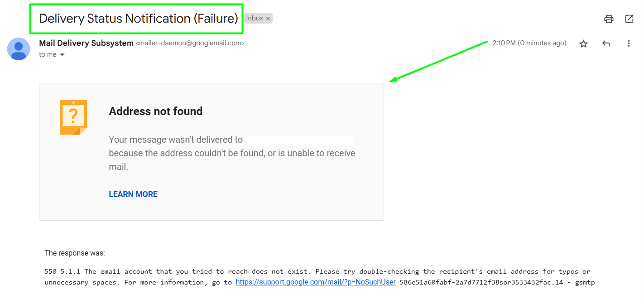Open the more options three-dot menu
644x304 pixels.
tap(629, 43)
